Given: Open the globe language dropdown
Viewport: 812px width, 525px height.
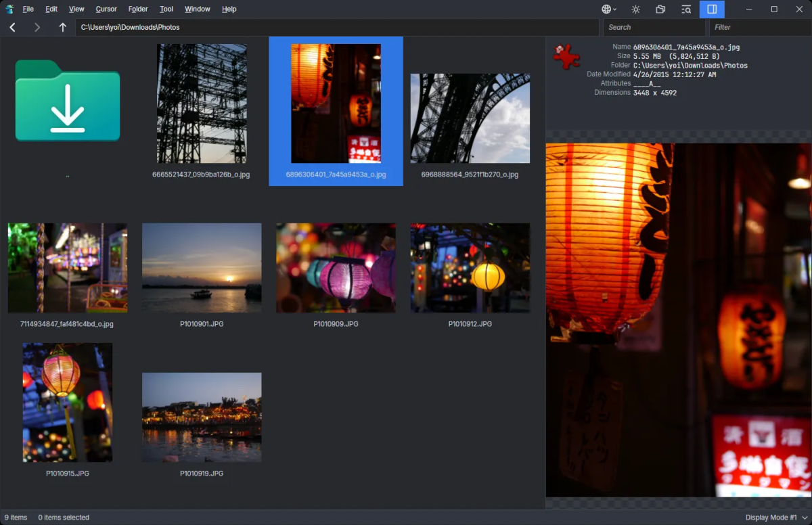Looking at the screenshot, I should (609, 9).
